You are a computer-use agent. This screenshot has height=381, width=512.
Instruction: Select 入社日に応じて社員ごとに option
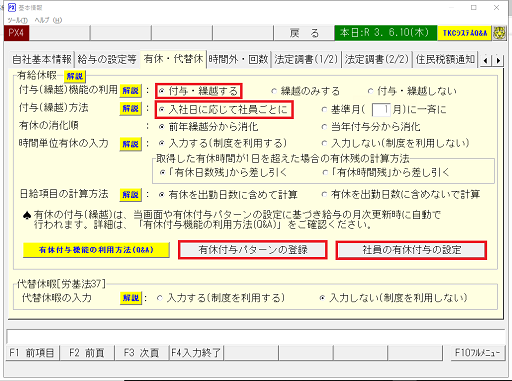coord(224,109)
